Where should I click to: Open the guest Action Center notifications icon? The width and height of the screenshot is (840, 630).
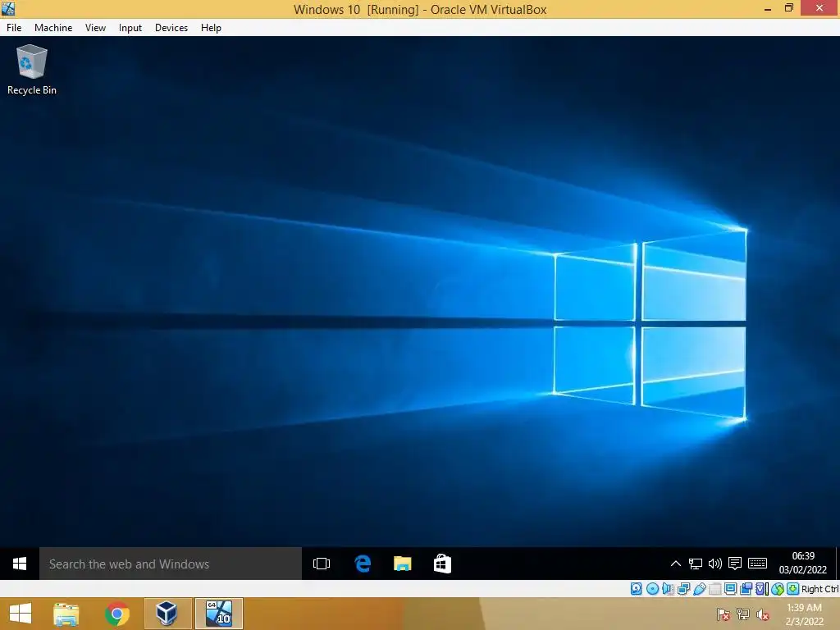click(x=735, y=564)
